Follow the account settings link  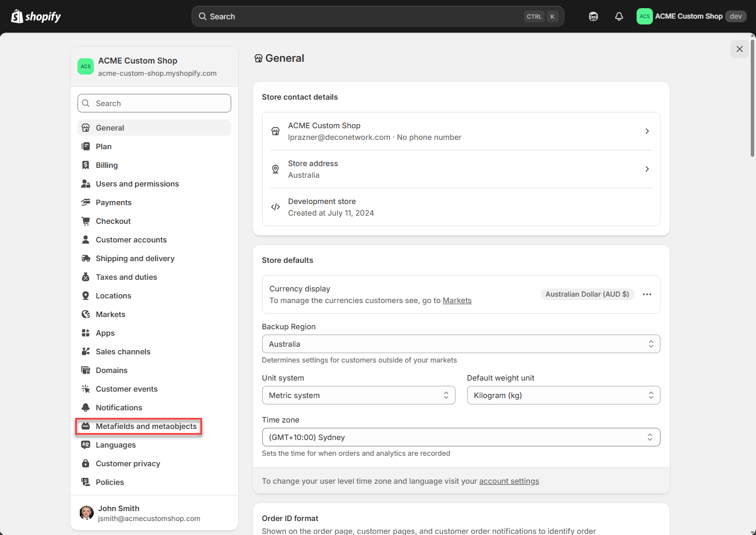pos(509,481)
